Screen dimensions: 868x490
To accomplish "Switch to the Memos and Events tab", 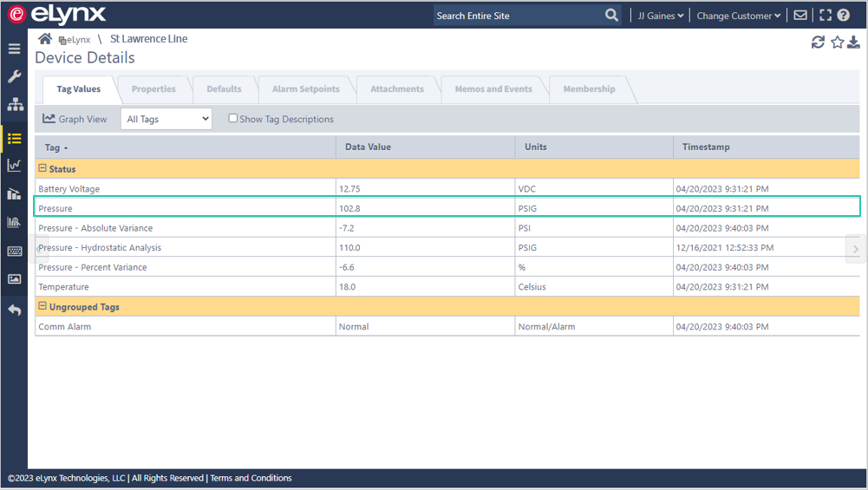I will pyautogui.click(x=493, y=89).
